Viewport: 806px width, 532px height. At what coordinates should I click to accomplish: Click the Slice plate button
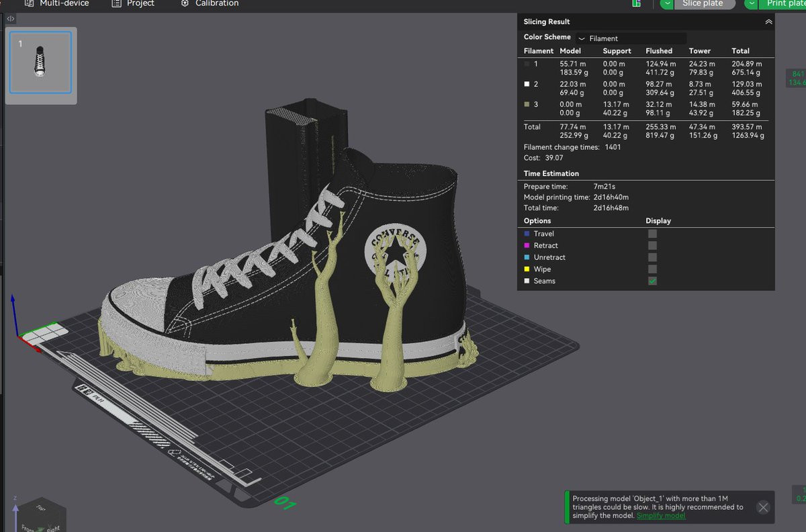click(x=704, y=3)
